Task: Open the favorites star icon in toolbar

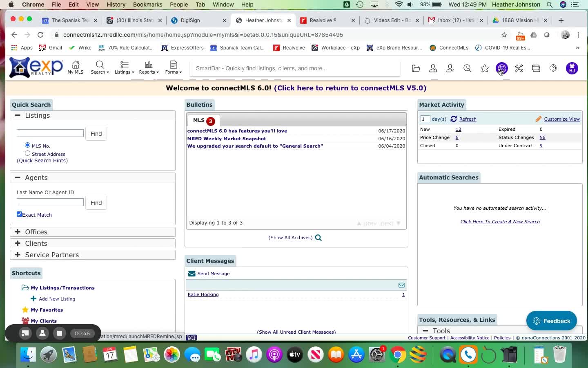Action: (484, 68)
